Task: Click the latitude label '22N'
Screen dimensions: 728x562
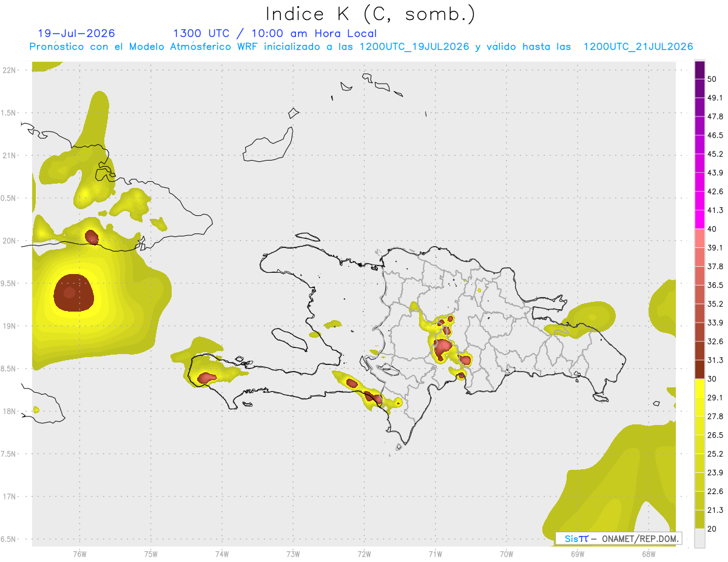Action: 9,70
